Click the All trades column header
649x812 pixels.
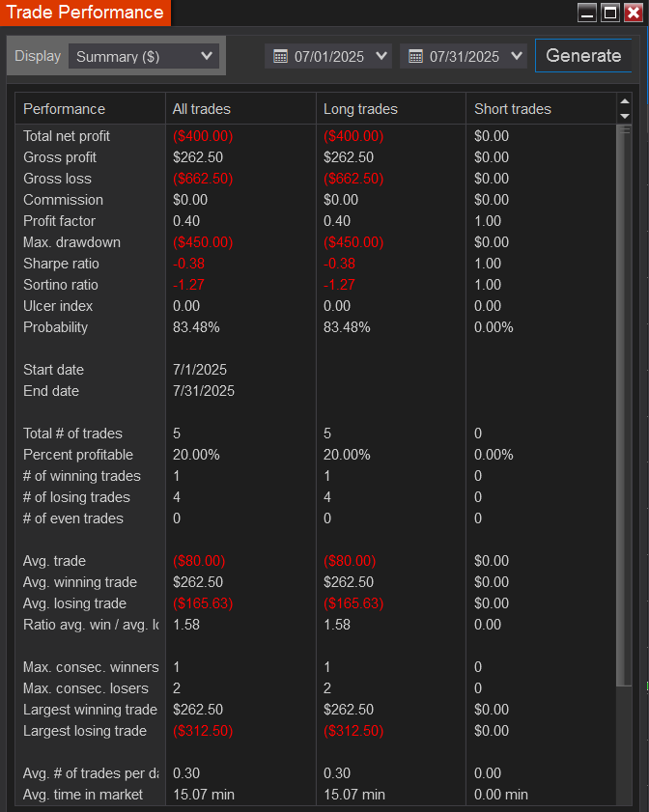(202, 109)
